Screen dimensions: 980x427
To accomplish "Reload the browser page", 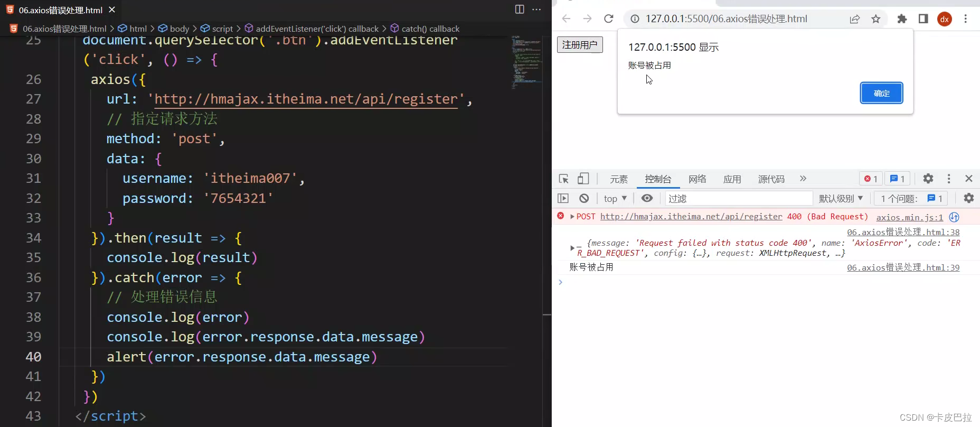I will click(609, 19).
